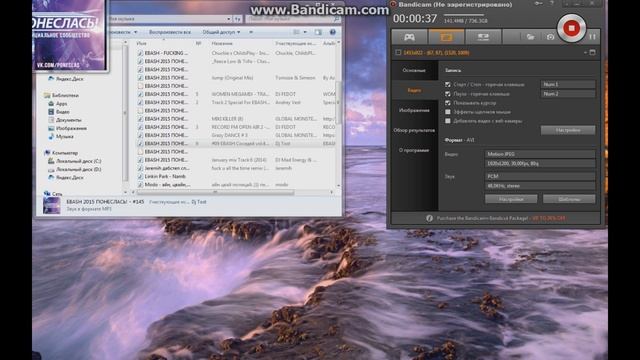Open the О программе tab in Bandicam
640x360 pixels.
click(414, 150)
